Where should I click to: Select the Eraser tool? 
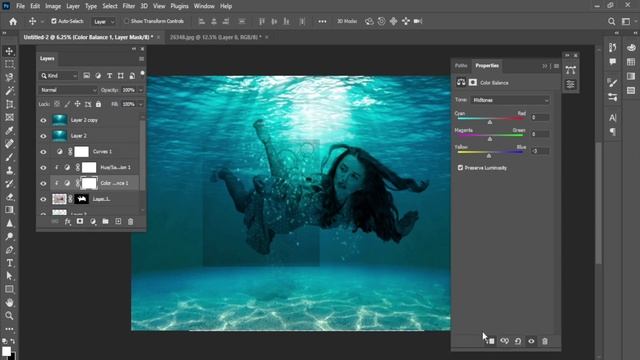9,197
